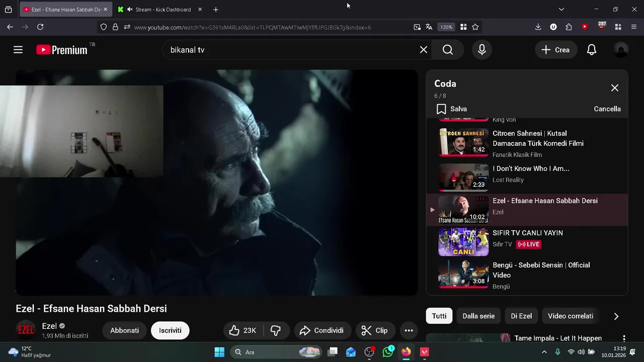Open uBlock extension with 287 badge
This screenshot has width=644, height=362.
pyautogui.click(x=602, y=26)
